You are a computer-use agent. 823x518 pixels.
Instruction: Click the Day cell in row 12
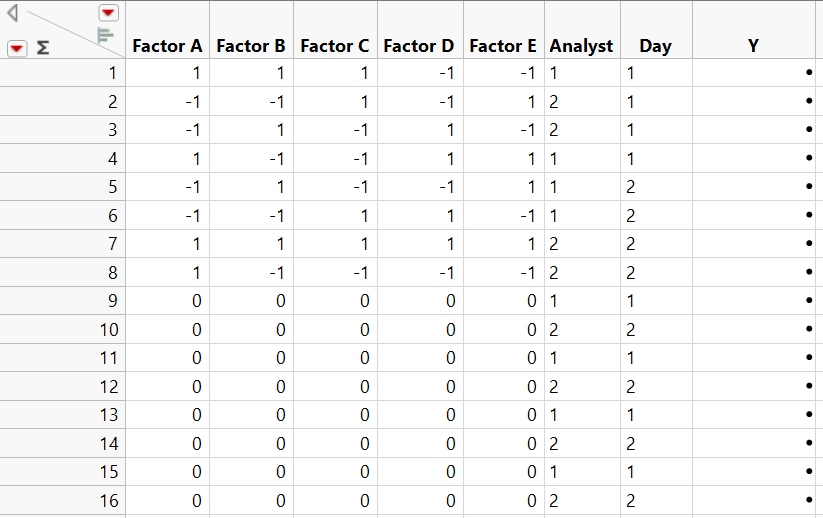tap(656, 386)
